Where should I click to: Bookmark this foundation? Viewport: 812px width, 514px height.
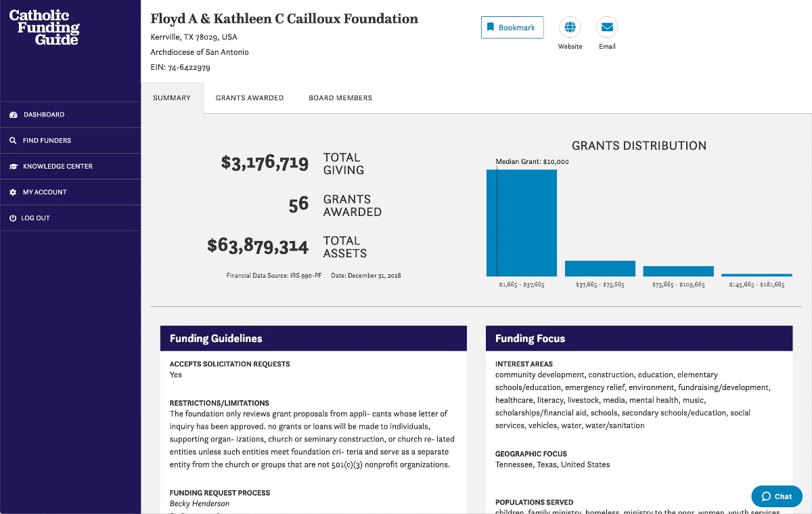pyautogui.click(x=512, y=27)
